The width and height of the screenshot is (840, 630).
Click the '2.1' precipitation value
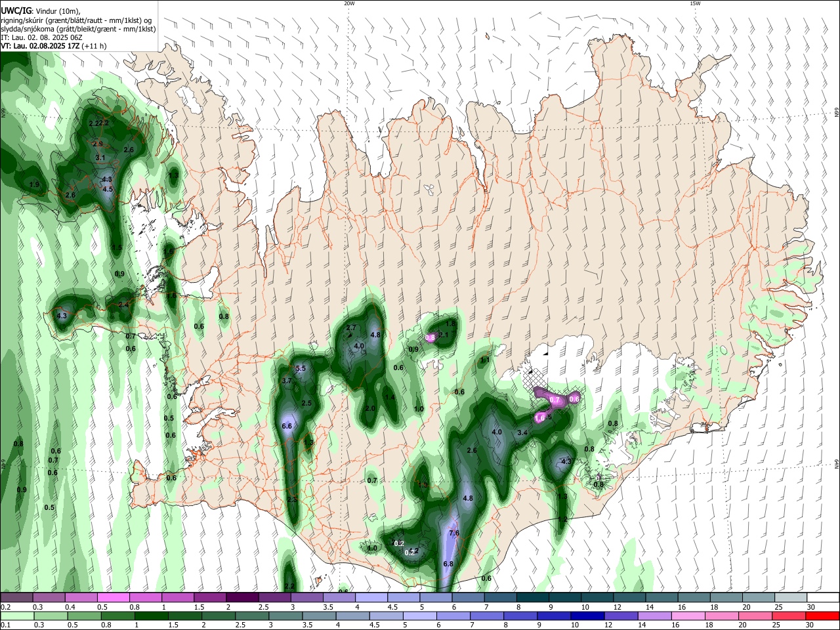(444, 335)
